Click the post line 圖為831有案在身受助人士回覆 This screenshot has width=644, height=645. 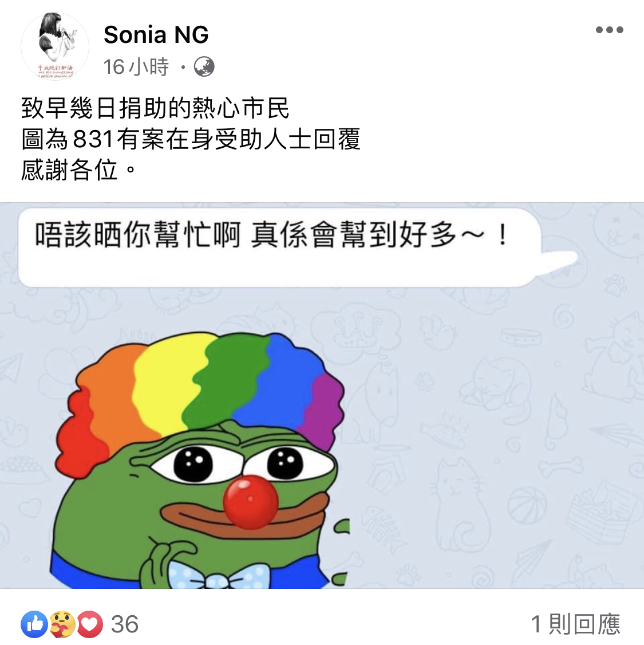191,139
